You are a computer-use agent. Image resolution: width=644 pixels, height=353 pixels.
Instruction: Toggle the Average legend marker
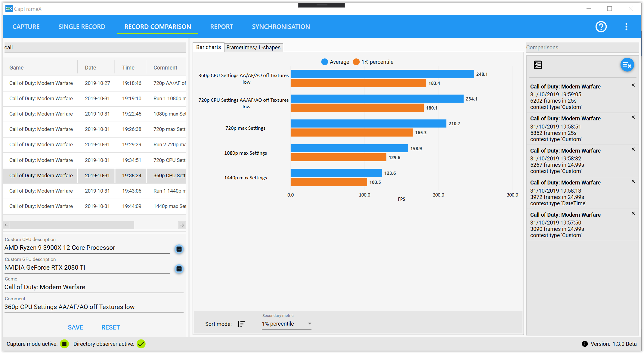324,62
